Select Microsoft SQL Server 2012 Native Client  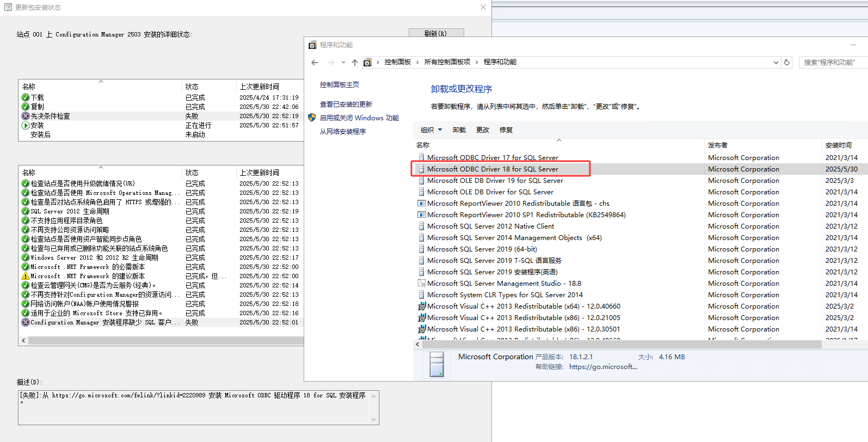pyautogui.click(x=490, y=226)
